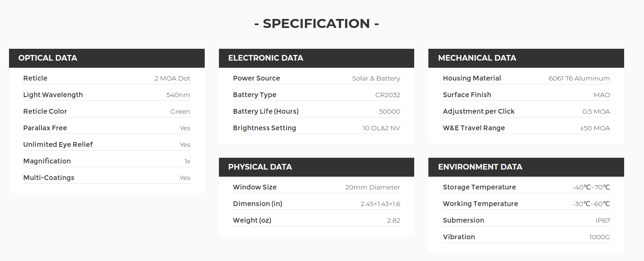
Task: Click the Housing Material label
Action: point(472,78)
